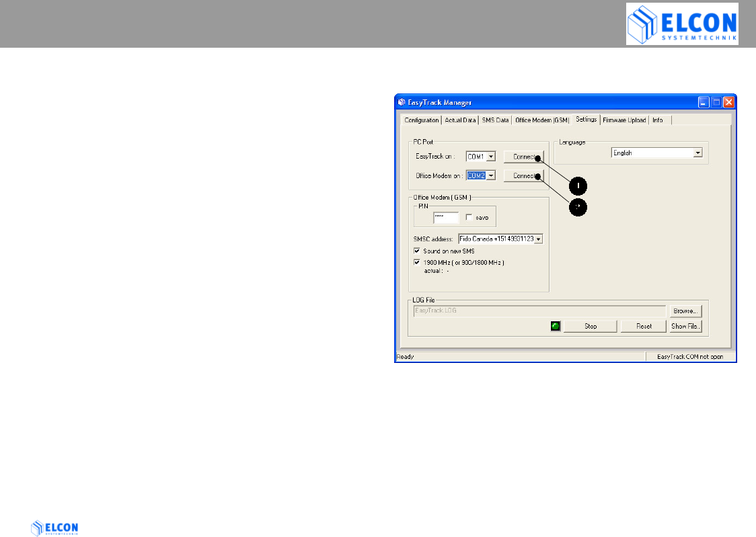
Task: Go to the Firmware Upload tab
Action: pyautogui.click(x=624, y=120)
